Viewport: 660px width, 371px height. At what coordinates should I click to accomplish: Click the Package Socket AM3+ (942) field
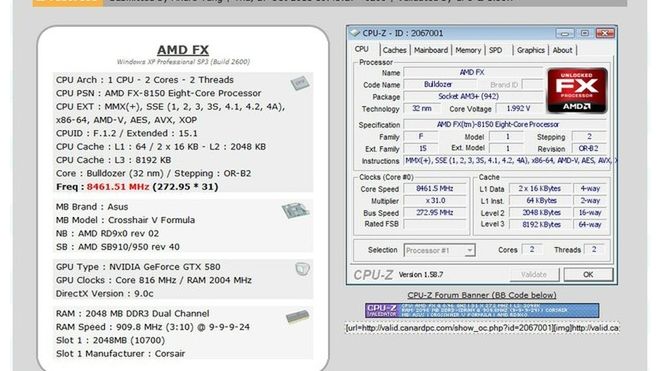point(473,96)
